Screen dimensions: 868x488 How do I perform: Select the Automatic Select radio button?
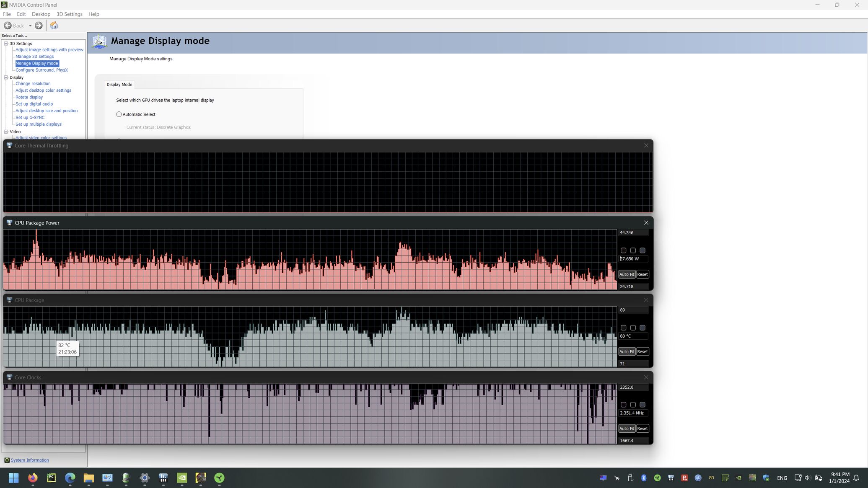coord(119,114)
